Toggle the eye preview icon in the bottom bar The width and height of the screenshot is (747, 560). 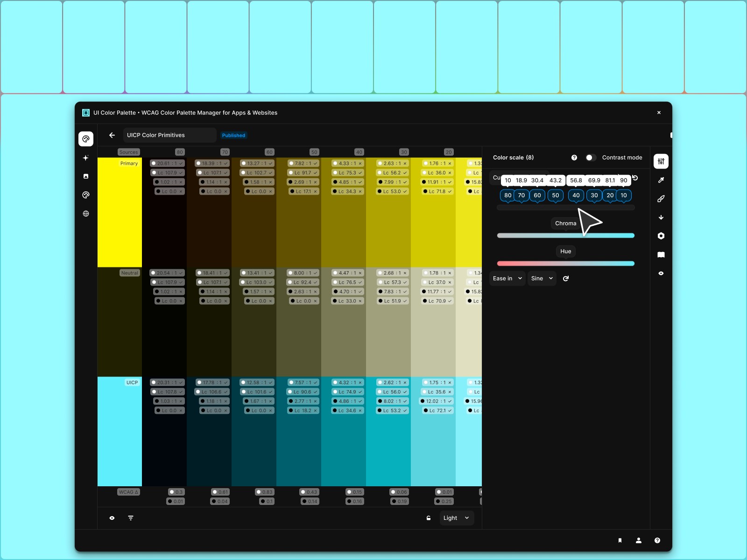pyautogui.click(x=112, y=518)
